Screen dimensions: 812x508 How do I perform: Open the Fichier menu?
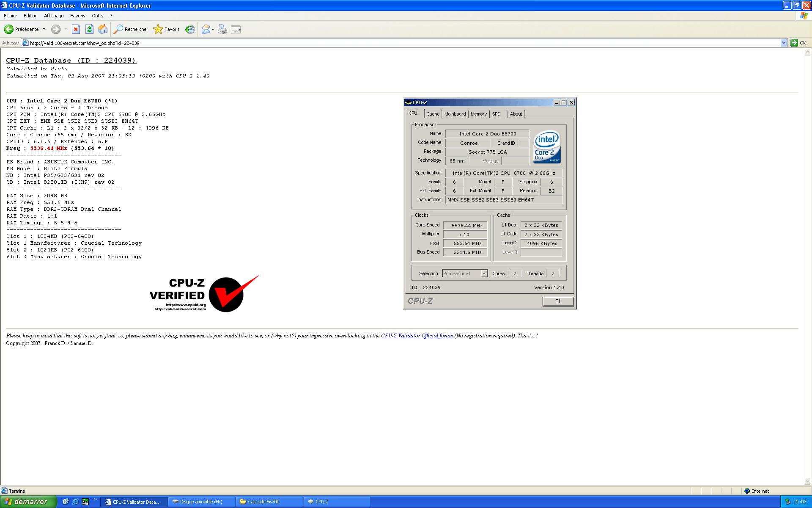point(10,16)
